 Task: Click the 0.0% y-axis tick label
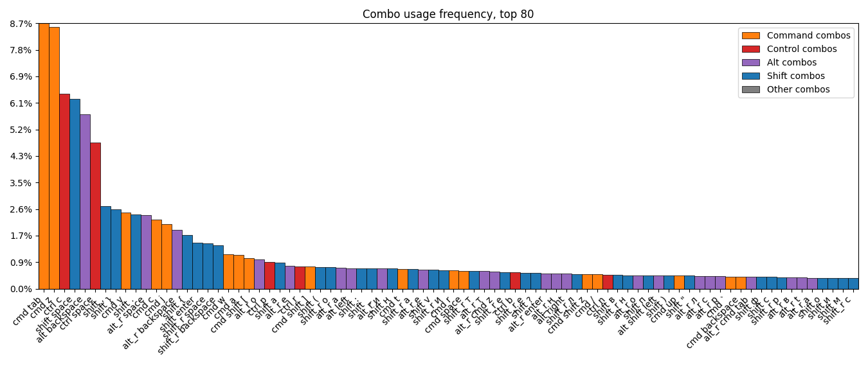coord(21,289)
